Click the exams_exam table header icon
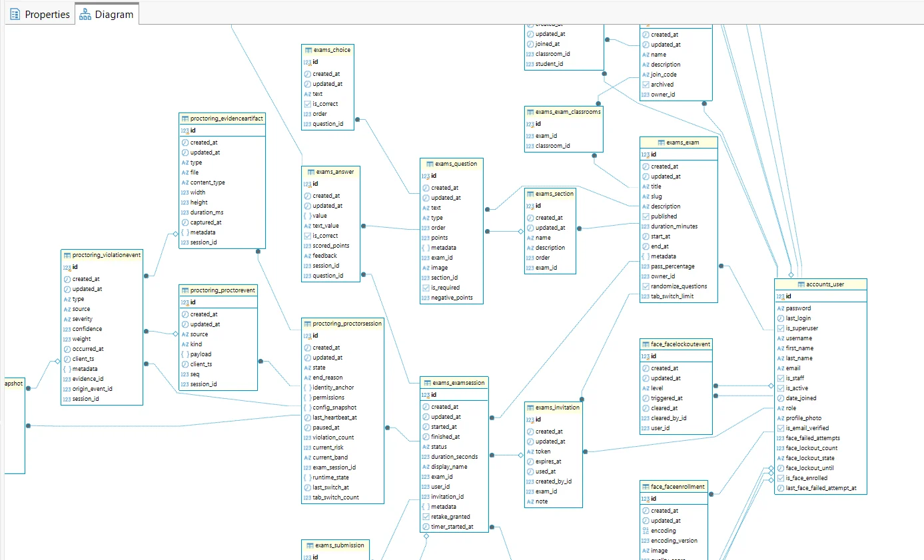Image resolution: width=924 pixels, height=560 pixels. point(661,142)
